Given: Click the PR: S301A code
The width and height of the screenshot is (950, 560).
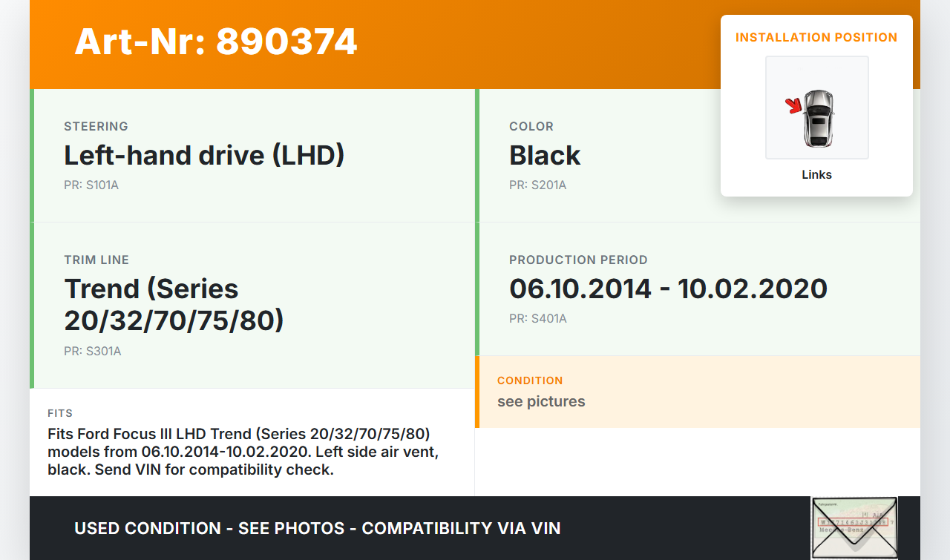Looking at the screenshot, I should pyautogui.click(x=93, y=351).
